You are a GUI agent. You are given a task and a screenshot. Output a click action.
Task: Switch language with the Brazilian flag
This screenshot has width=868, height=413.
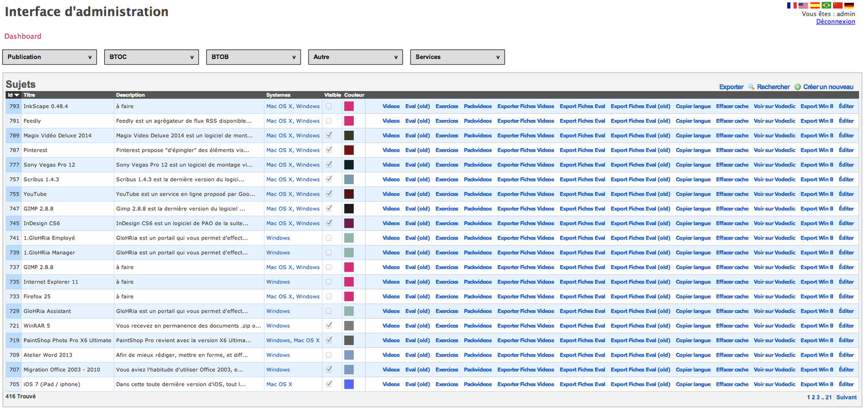[826, 5]
